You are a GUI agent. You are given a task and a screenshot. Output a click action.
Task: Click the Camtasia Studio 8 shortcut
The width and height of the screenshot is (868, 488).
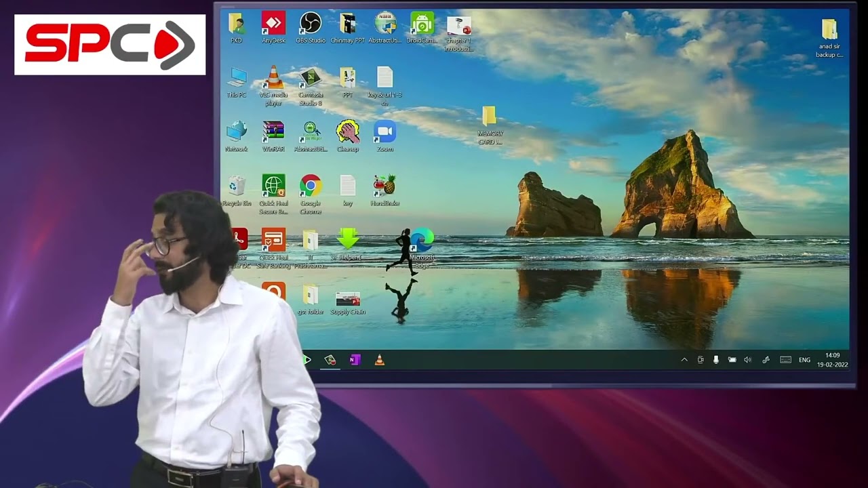[311, 86]
